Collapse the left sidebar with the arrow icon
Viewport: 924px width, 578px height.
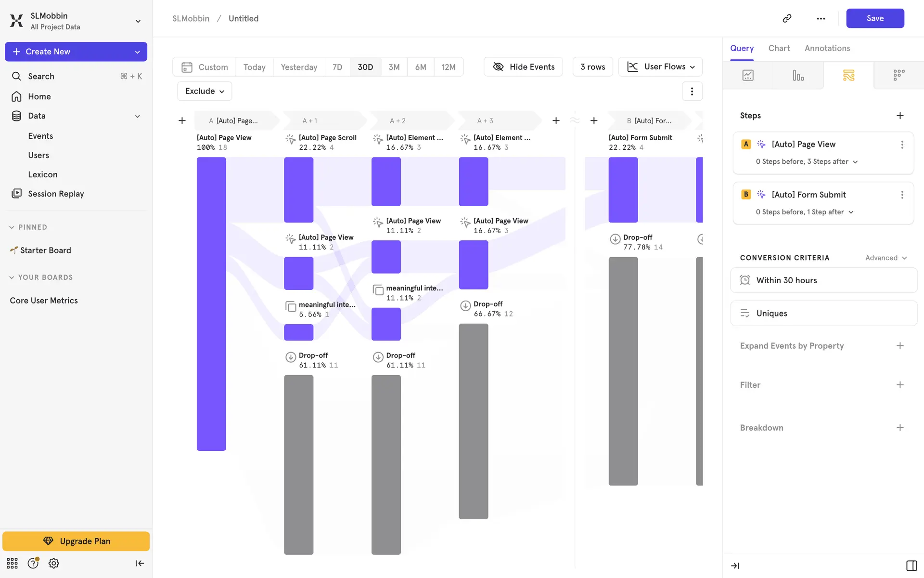coord(140,563)
